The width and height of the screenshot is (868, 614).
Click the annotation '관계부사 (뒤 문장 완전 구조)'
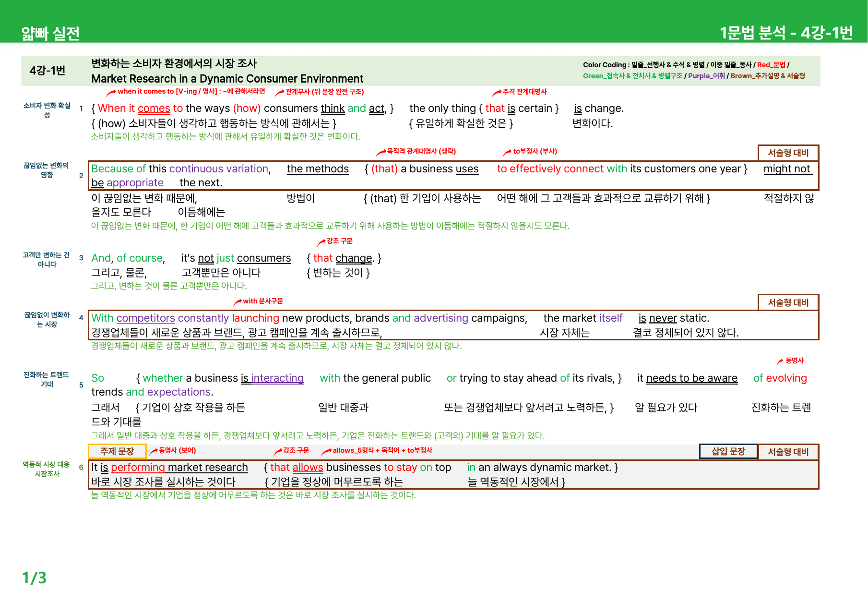tap(325, 91)
